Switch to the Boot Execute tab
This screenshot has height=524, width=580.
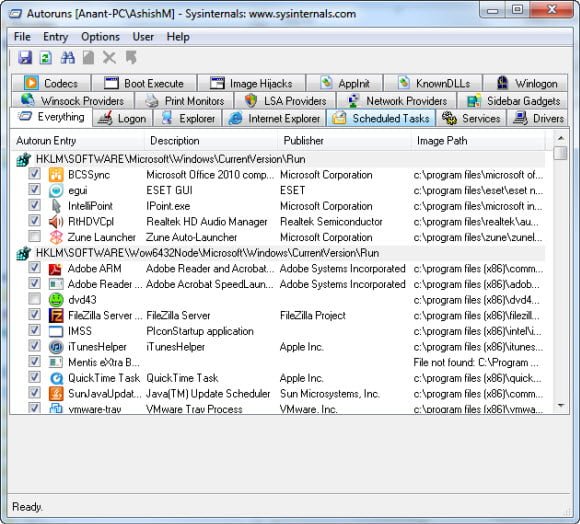point(144,83)
